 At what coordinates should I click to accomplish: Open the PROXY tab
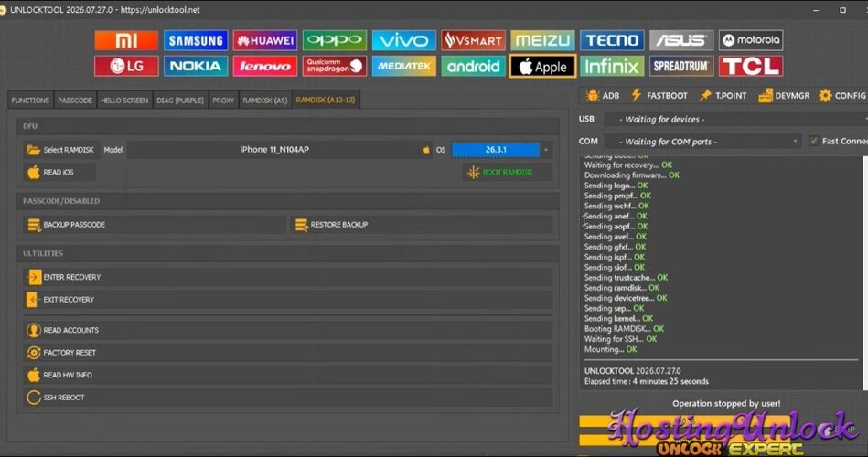[223, 101]
